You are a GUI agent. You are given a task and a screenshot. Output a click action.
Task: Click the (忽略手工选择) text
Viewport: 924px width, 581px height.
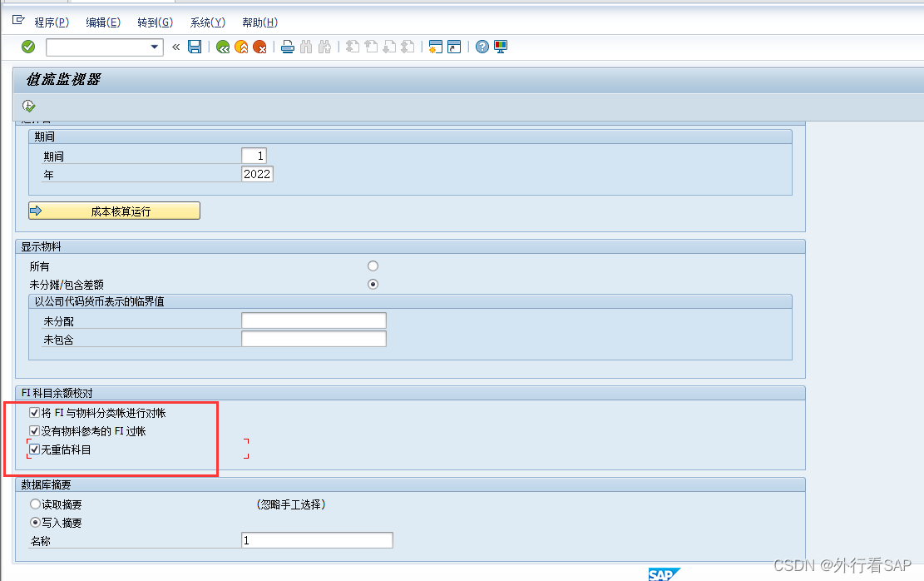tap(291, 505)
